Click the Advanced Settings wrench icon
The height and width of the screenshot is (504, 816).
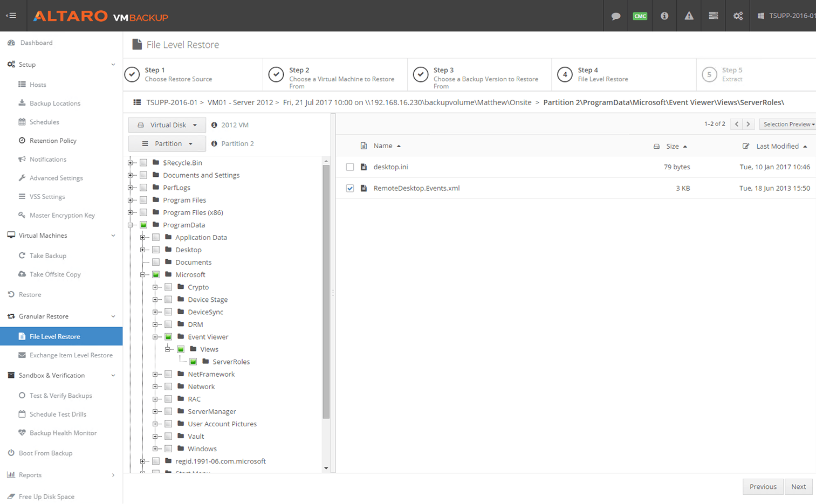click(22, 178)
